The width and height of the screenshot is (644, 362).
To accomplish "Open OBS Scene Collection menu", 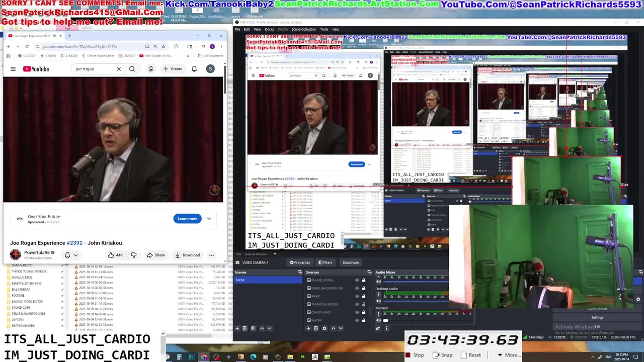I will pos(304,29).
